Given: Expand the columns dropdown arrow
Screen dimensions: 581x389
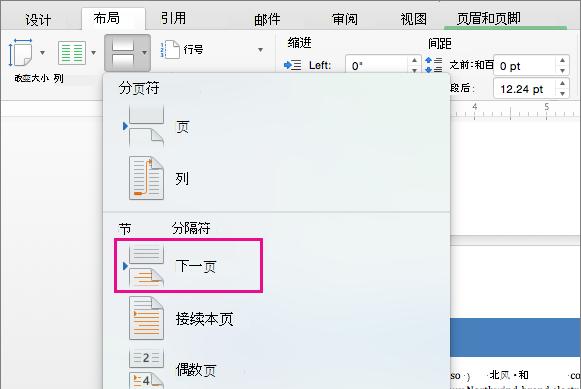Looking at the screenshot, I should [x=93, y=53].
